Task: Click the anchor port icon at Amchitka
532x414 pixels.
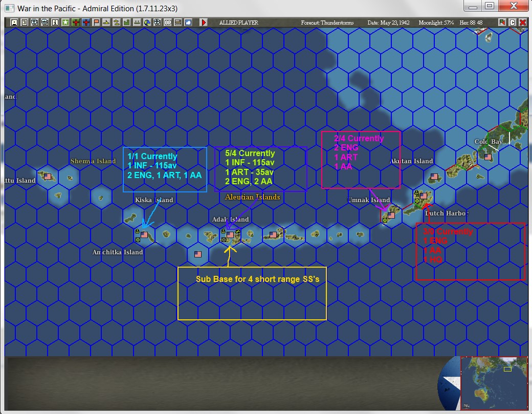Action: [x=138, y=231]
